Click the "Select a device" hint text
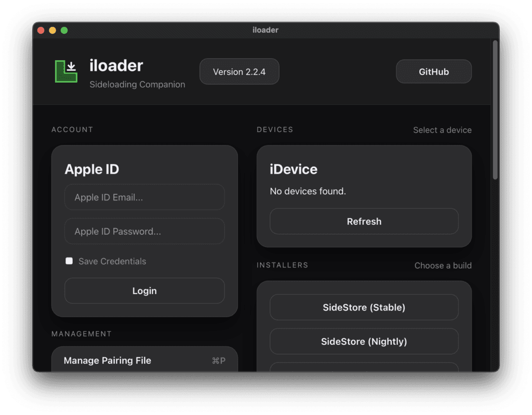 442,130
